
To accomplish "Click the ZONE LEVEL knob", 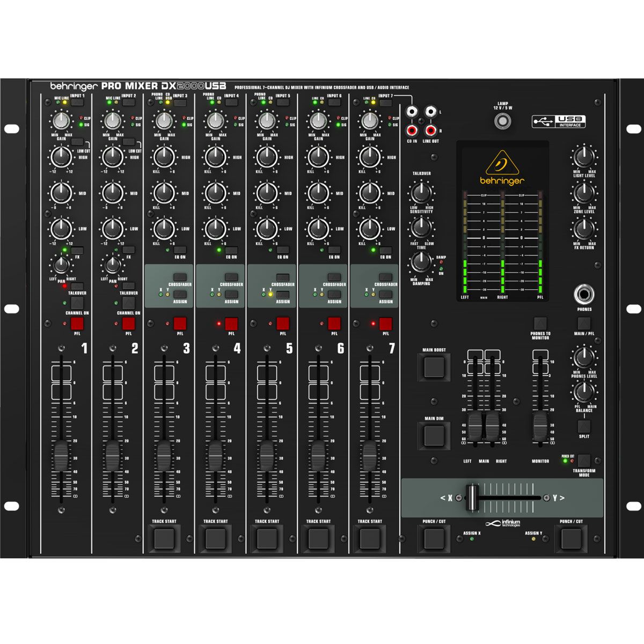I will click(x=584, y=193).
